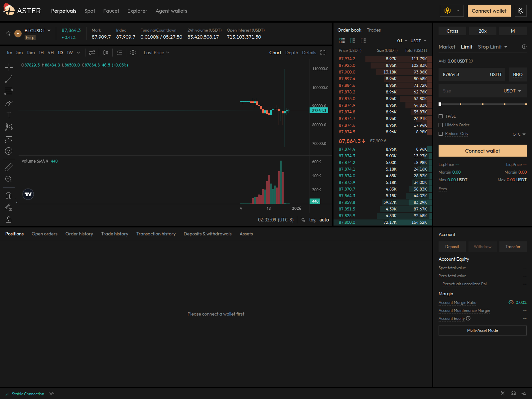The width and height of the screenshot is (532, 399).
Task: Open the BTCUSDT pair selector dropdown
Action: pos(38,31)
